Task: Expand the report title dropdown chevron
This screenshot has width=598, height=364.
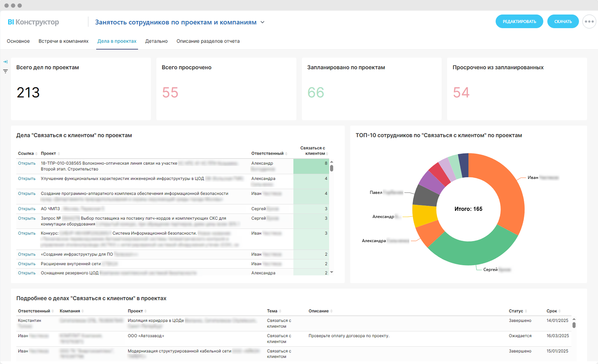Action: pyautogui.click(x=262, y=22)
